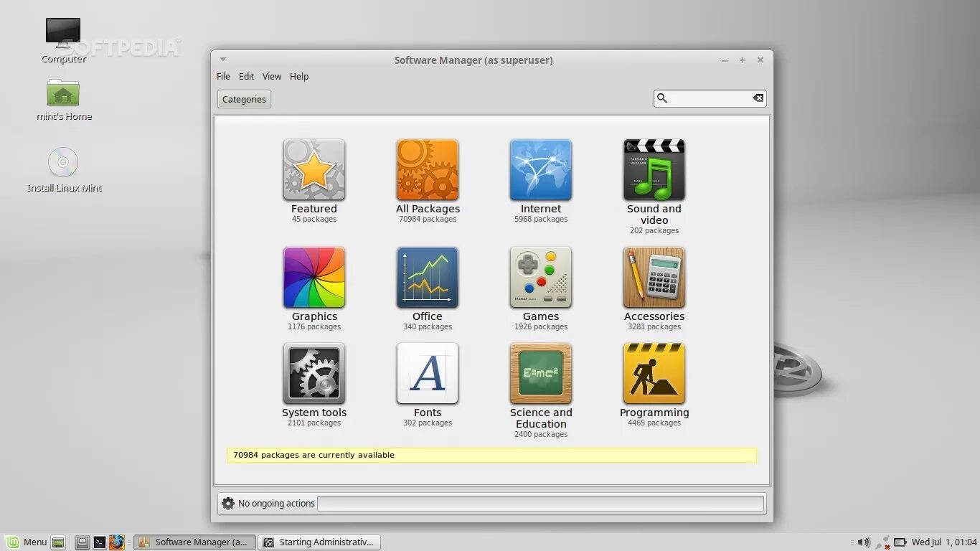Image resolution: width=980 pixels, height=551 pixels.
Task: Click the No ongoing actions label
Action: click(276, 504)
